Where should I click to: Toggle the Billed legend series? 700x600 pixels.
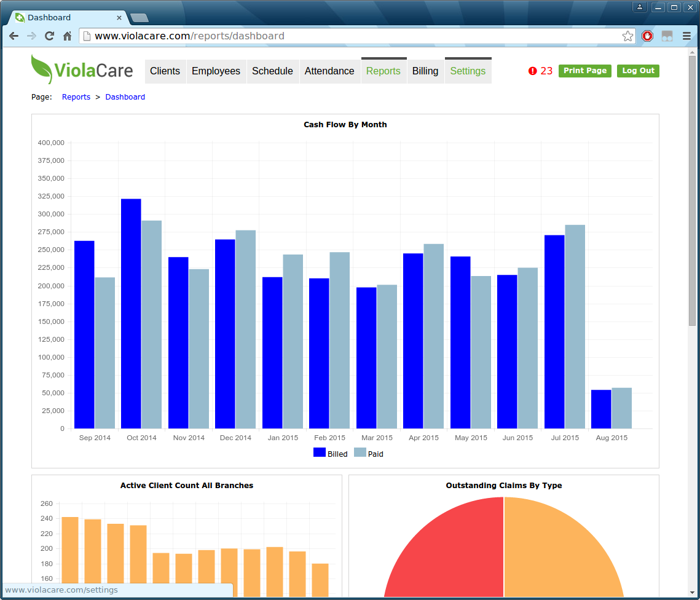tap(330, 452)
